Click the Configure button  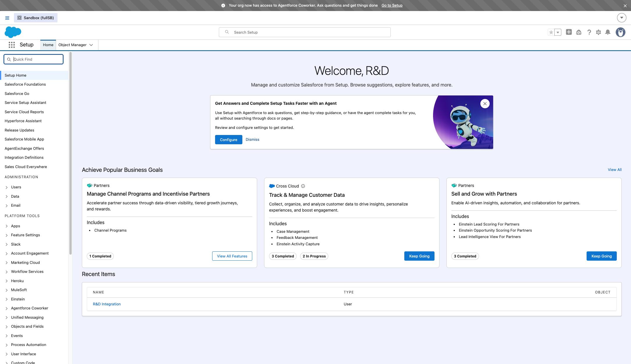[228, 140]
